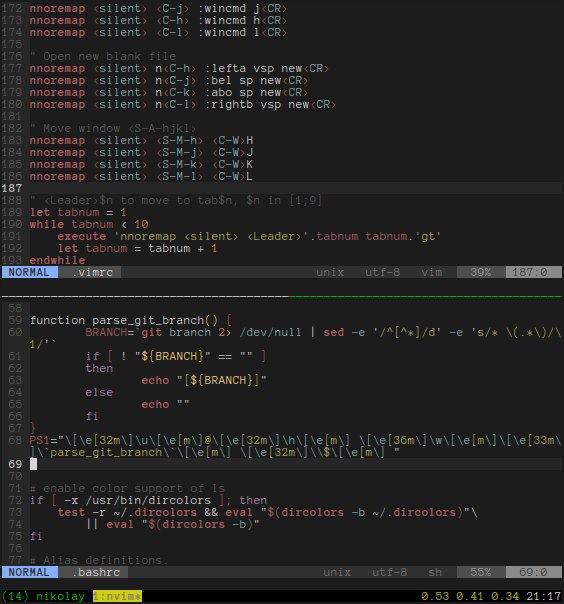Click 'echo "[${BRANCH}]"' on line 63
Screen dimensions: 564x604
pos(204,380)
